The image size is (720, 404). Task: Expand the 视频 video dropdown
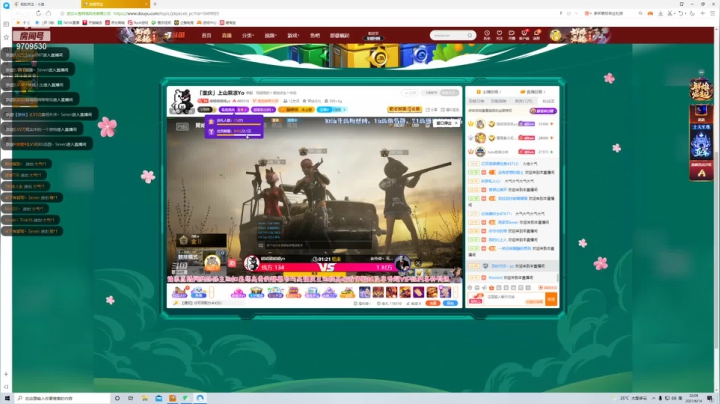pos(270,35)
